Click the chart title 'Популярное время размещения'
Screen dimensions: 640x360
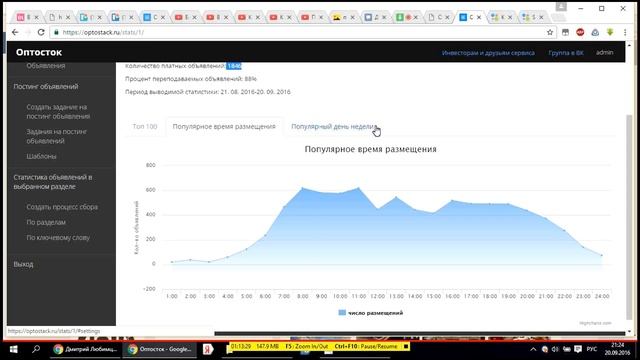[x=371, y=149]
